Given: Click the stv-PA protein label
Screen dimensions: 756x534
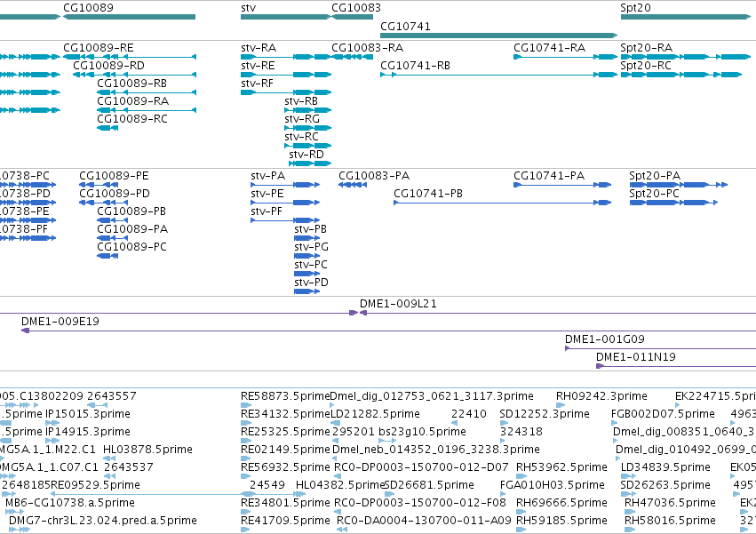Looking at the screenshot, I should click(x=267, y=176).
